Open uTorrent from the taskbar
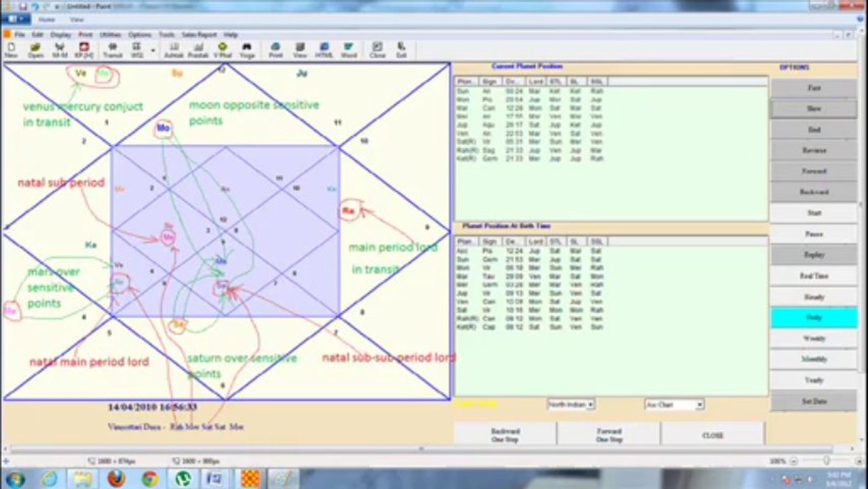The height and width of the screenshot is (489, 868). tap(183, 479)
